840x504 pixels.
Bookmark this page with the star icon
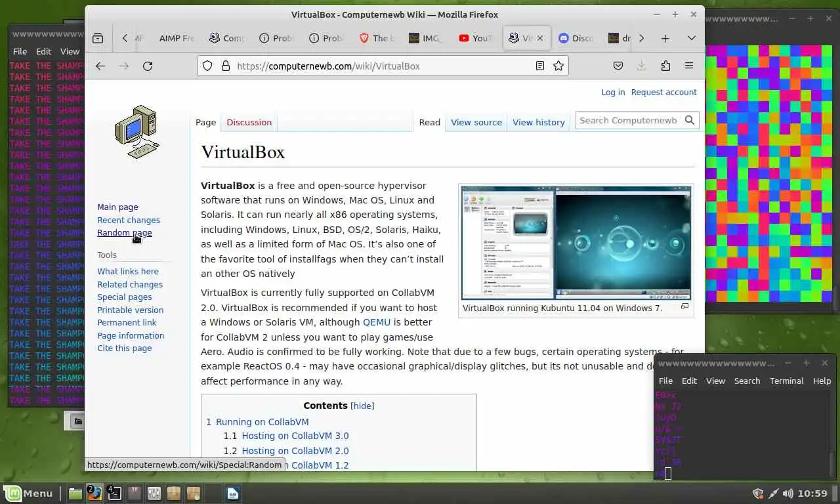pyautogui.click(x=558, y=66)
